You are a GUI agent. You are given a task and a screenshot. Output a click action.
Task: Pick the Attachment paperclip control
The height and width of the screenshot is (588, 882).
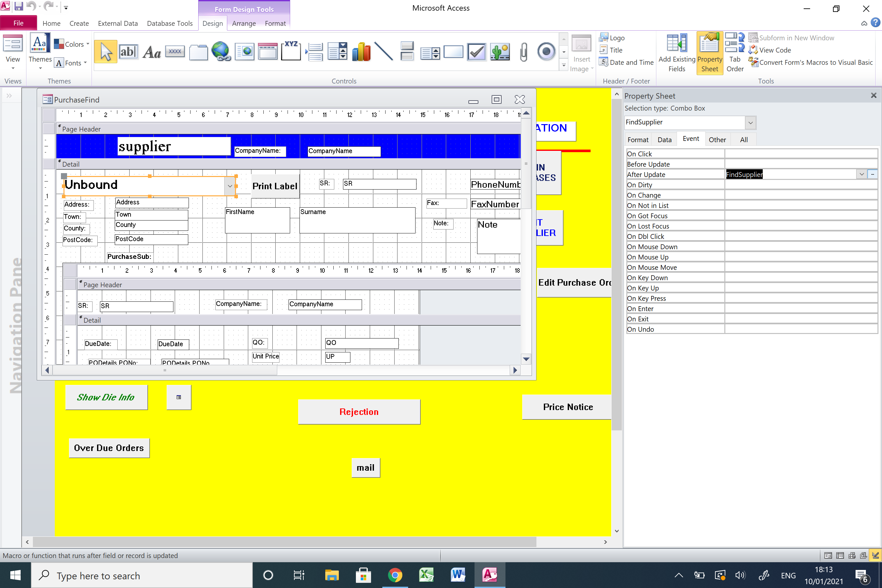tap(523, 52)
